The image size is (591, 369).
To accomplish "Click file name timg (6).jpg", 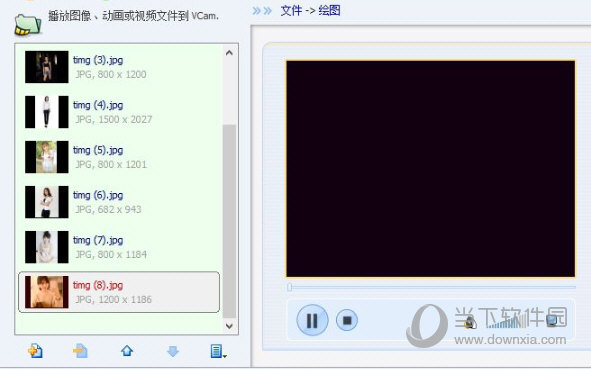I will [x=98, y=195].
